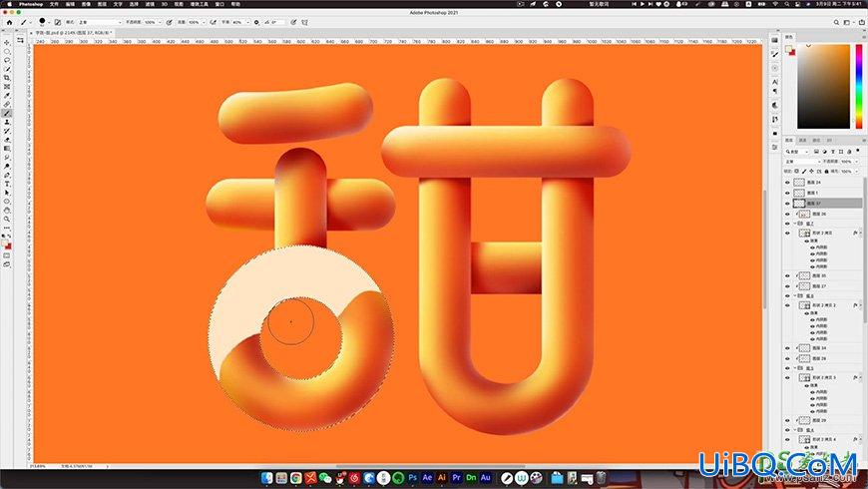Enable airbrush-style build-up icon
Viewport: 868px width, 489px height.
pos(214,22)
